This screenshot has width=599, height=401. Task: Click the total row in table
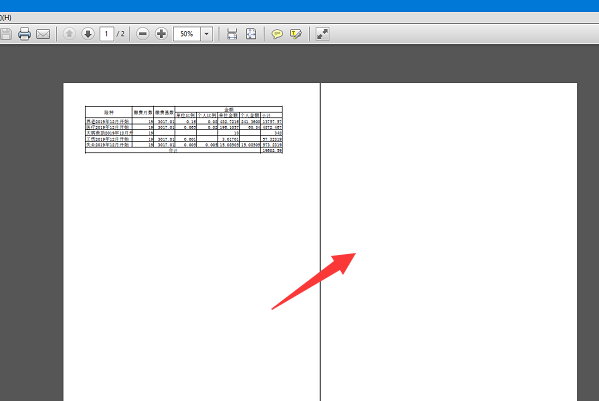click(x=184, y=151)
